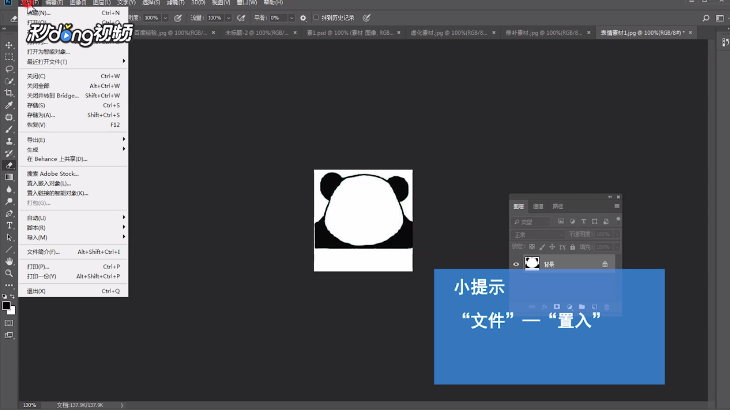Open the layer filter kind dropdown
Viewport: 730px width, 410px height.
tap(531, 222)
